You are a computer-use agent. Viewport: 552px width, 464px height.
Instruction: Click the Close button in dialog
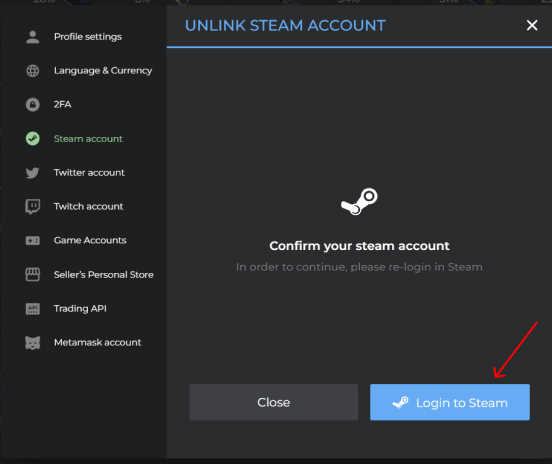coord(274,402)
